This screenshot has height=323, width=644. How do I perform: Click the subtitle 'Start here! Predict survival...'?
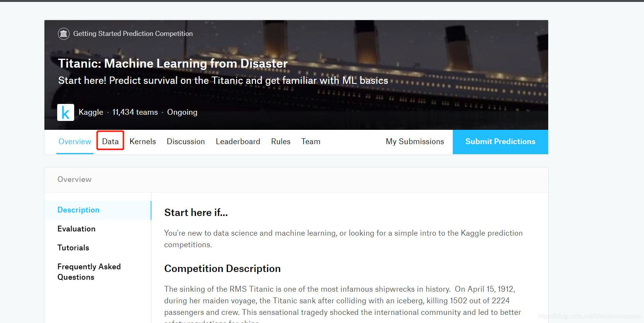(x=223, y=80)
